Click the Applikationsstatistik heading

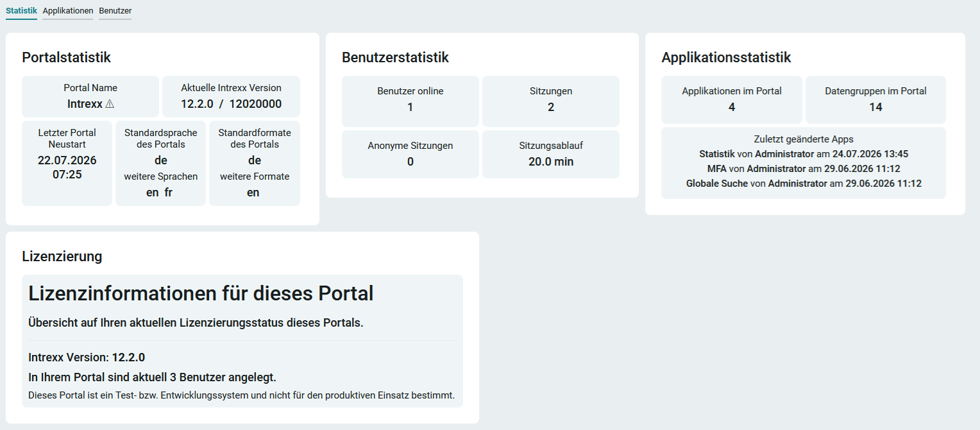pos(726,57)
